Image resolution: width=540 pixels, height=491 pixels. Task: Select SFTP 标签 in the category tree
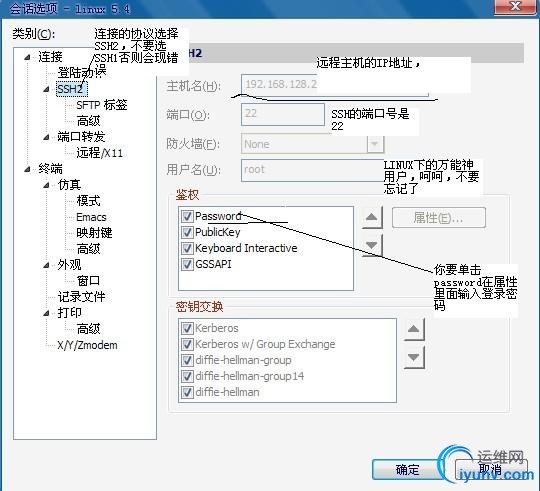[102, 105]
